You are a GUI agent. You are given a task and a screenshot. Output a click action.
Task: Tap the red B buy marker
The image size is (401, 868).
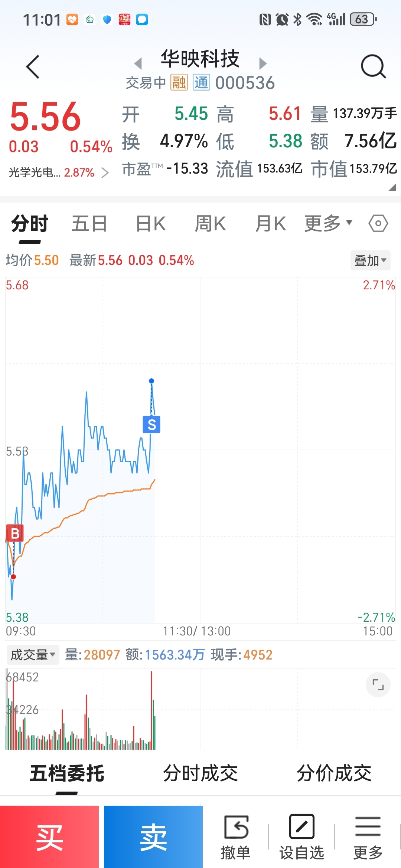(x=15, y=533)
